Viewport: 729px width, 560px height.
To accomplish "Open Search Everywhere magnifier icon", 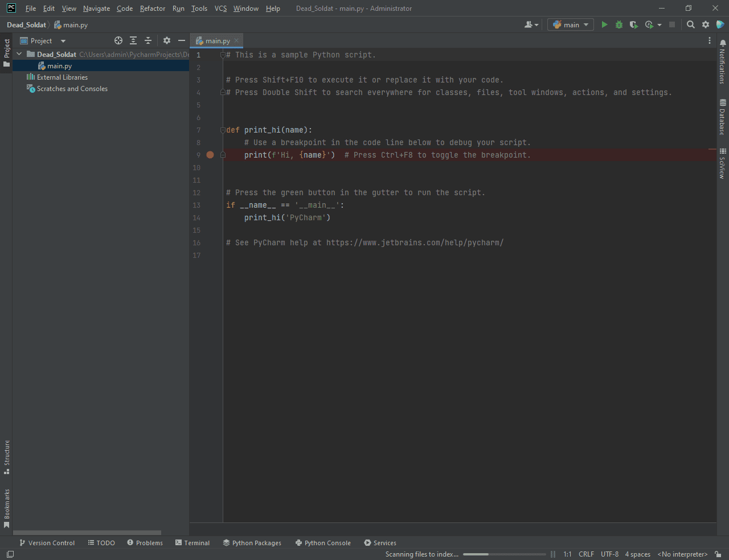I will pyautogui.click(x=691, y=24).
